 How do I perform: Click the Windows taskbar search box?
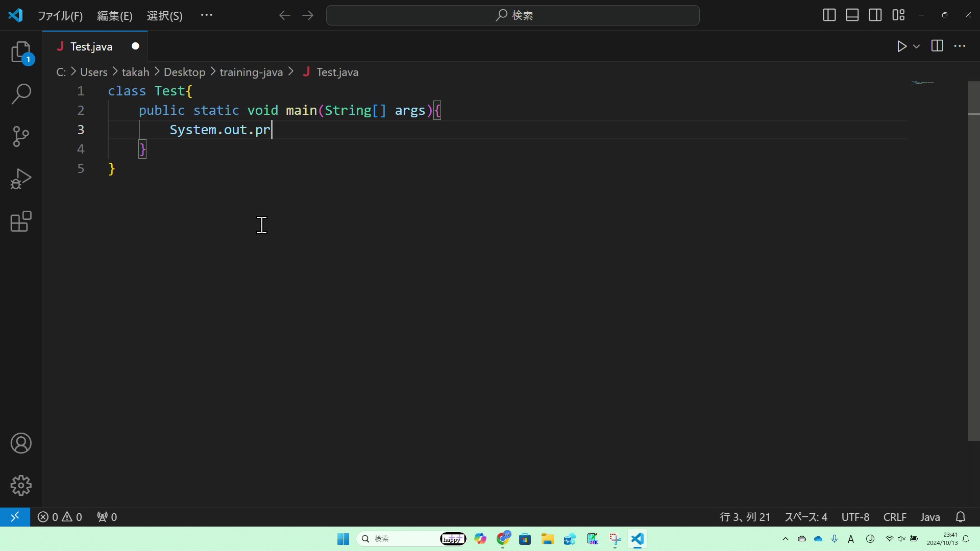point(411,539)
